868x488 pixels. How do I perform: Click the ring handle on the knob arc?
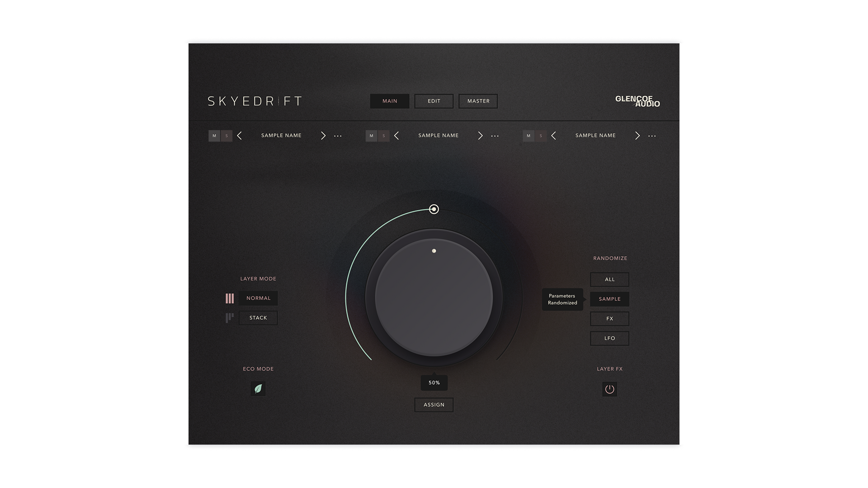434,209
